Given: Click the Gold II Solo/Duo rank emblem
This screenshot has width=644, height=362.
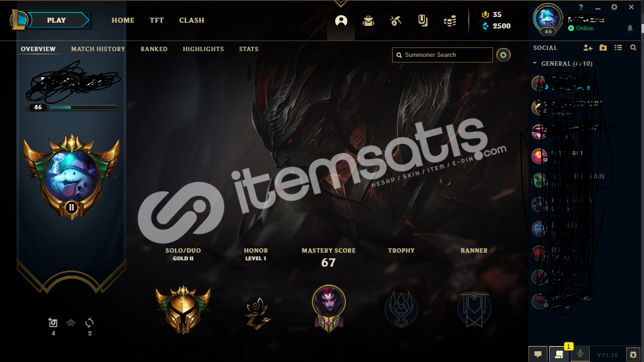Looking at the screenshot, I should [x=182, y=309].
